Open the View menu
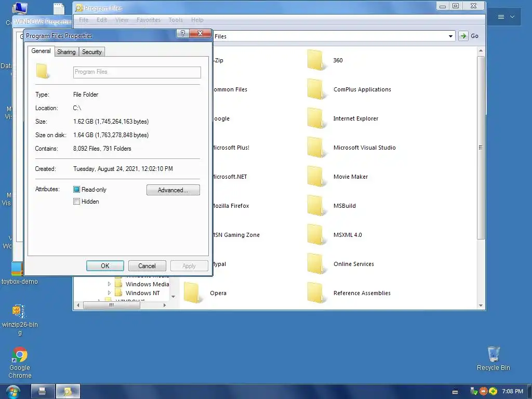Viewport: 532px width, 399px height. click(x=122, y=20)
